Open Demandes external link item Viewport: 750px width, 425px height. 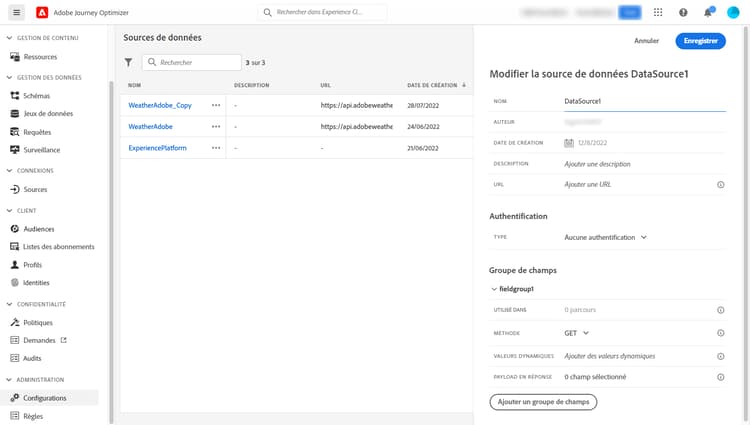39,340
